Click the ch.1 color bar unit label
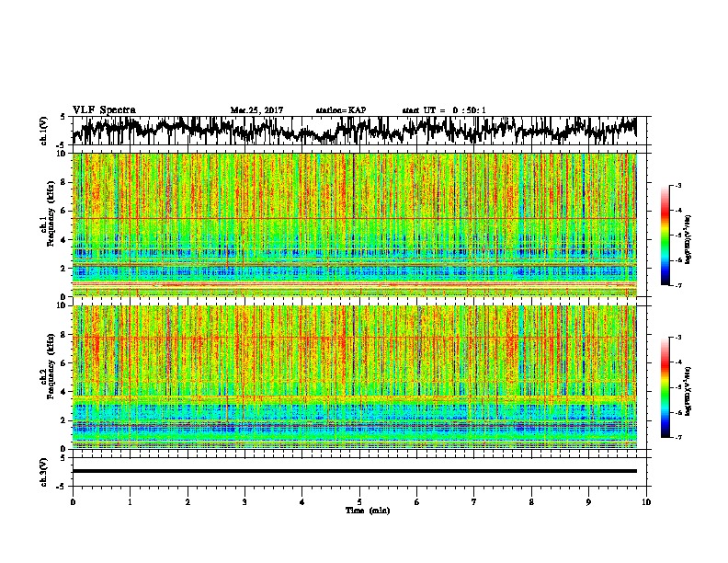 tap(688, 240)
